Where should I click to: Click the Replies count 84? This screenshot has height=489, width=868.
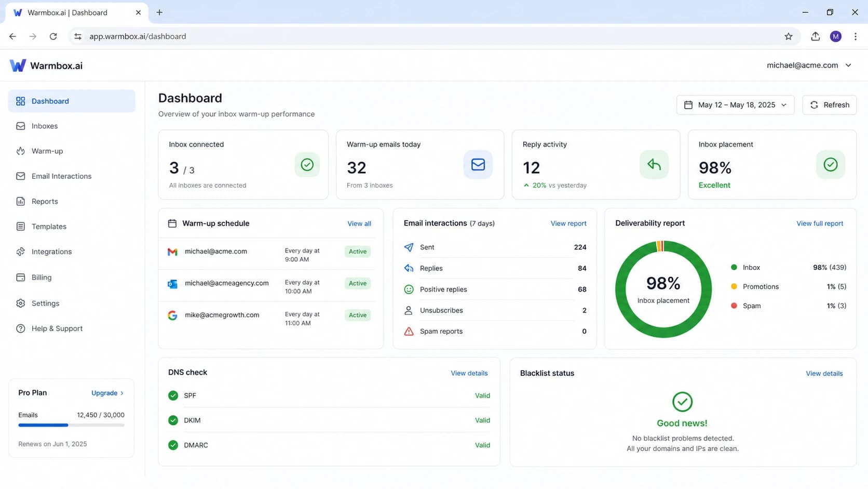582,269
